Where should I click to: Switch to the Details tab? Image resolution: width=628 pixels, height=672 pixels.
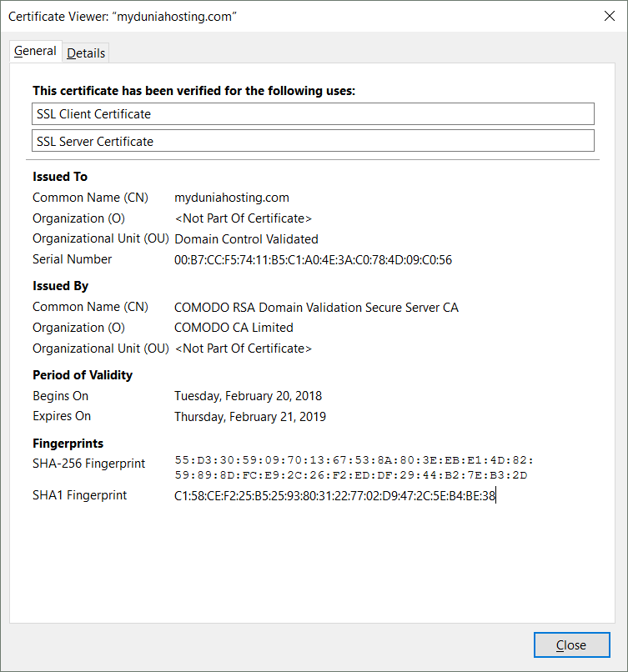pyautogui.click(x=86, y=53)
